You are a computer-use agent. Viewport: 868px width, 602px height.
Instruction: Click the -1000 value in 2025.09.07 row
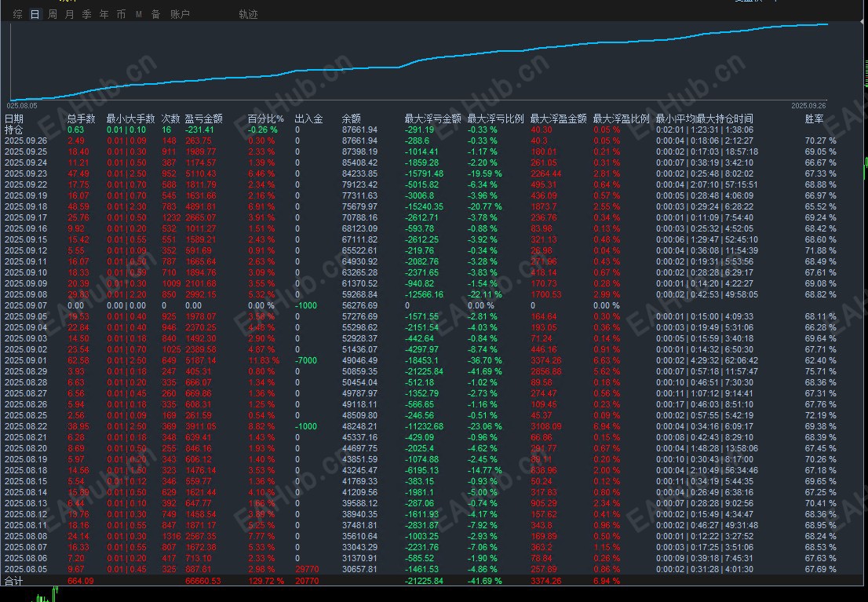click(x=305, y=305)
